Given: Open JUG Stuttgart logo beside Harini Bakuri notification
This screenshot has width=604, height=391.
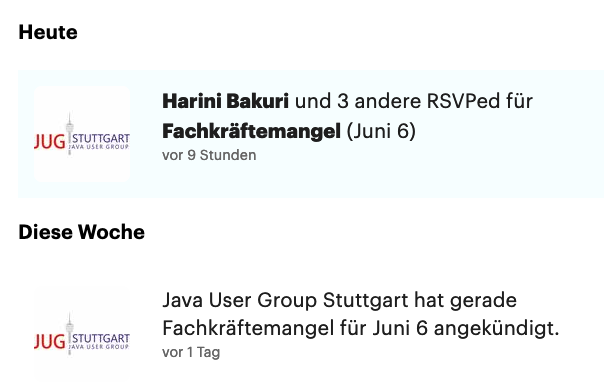Looking at the screenshot, I should (x=82, y=134).
